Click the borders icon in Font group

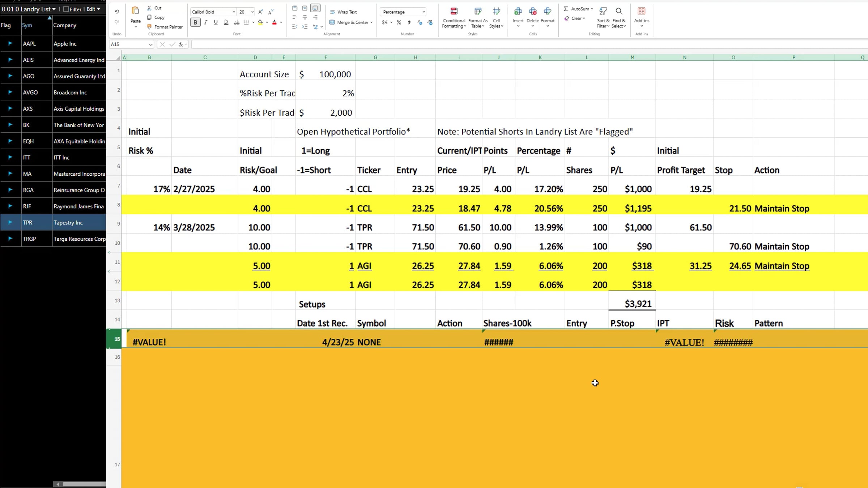pos(246,22)
